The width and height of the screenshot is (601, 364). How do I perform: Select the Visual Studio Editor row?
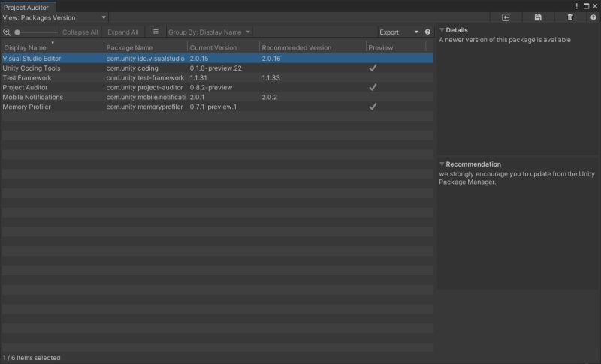217,59
